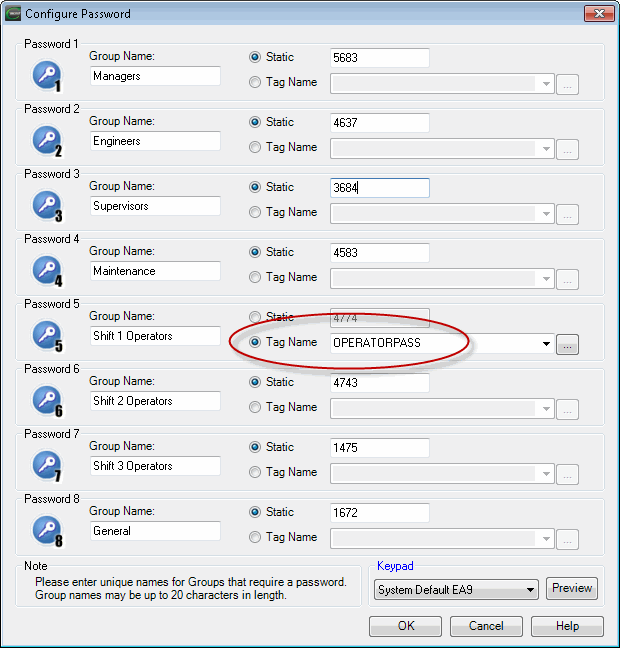Open the OPERATORPASS tag name dropdown

point(546,344)
